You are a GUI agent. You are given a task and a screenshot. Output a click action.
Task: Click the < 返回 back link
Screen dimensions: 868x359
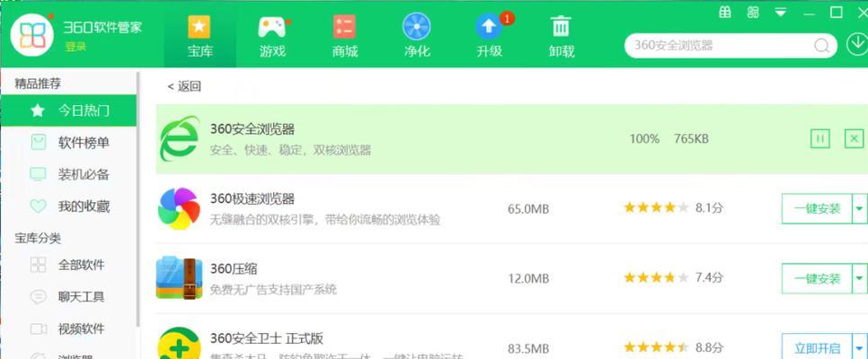(x=184, y=86)
